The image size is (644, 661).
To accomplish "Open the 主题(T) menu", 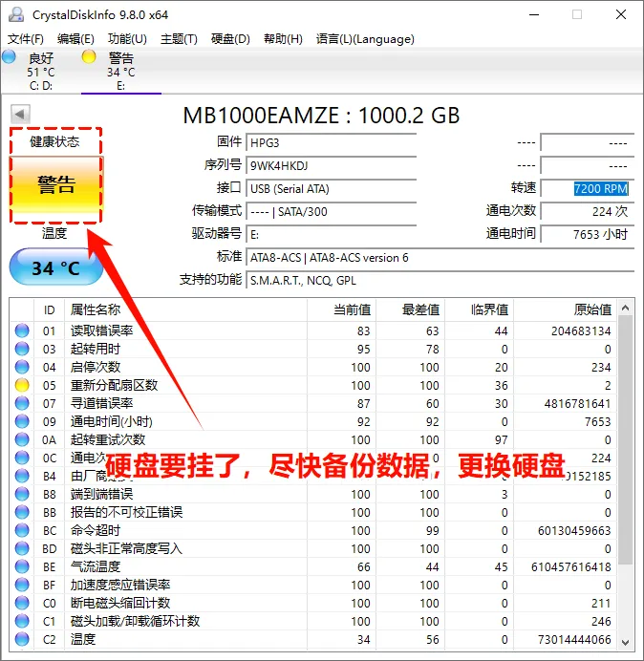I will pos(179,39).
